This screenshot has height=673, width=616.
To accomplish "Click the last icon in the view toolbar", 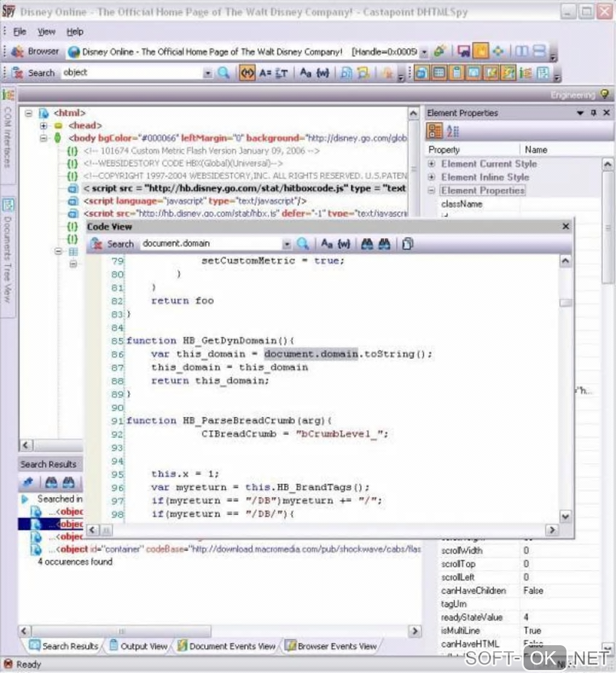I will [543, 73].
